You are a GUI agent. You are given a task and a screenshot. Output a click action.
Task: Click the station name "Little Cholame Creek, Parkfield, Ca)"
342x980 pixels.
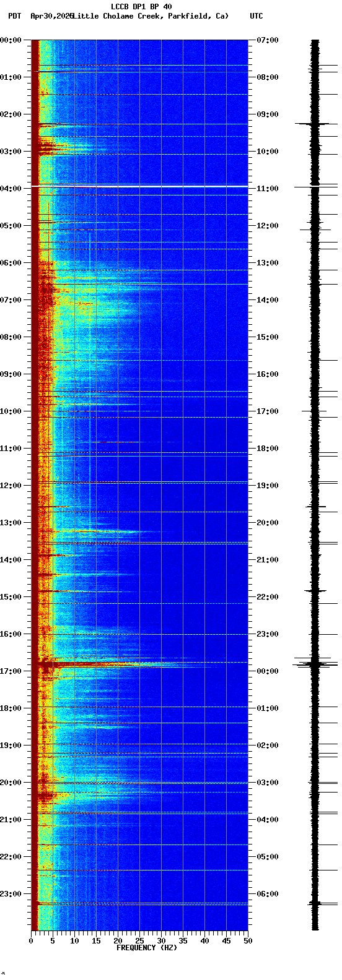(x=151, y=16)
